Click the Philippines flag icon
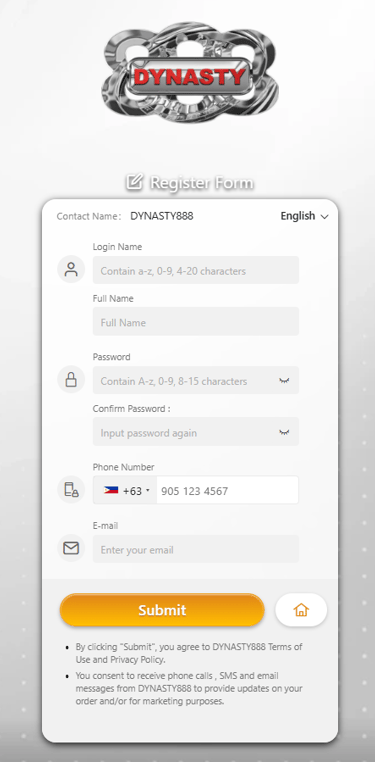The height and width of the screenshot is (762, 375). tap(111, 490)
